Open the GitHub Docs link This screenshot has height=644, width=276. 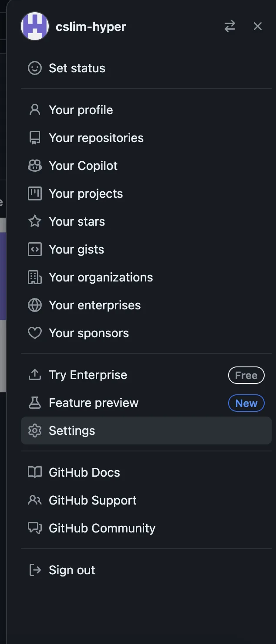(x=146, y=472)
